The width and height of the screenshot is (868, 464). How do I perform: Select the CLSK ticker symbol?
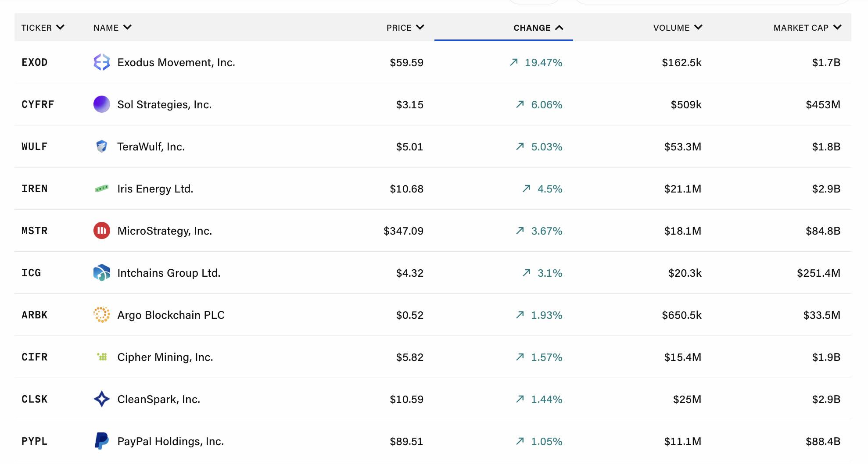point(35,399)
